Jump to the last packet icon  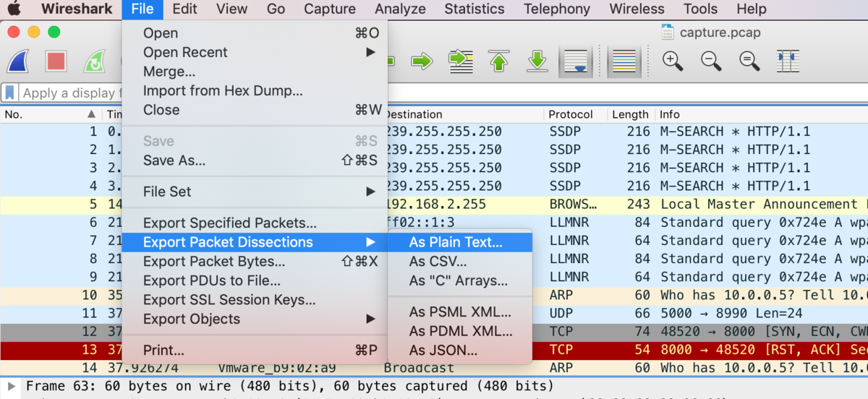tap(537, 61)
